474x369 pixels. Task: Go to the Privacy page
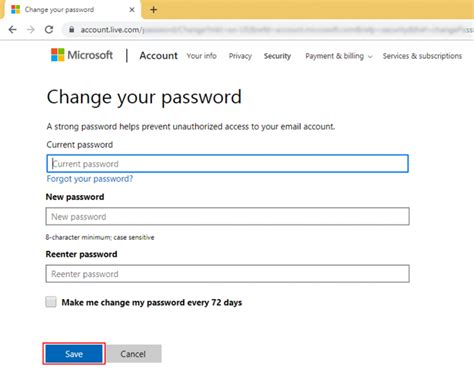[240, 56]
